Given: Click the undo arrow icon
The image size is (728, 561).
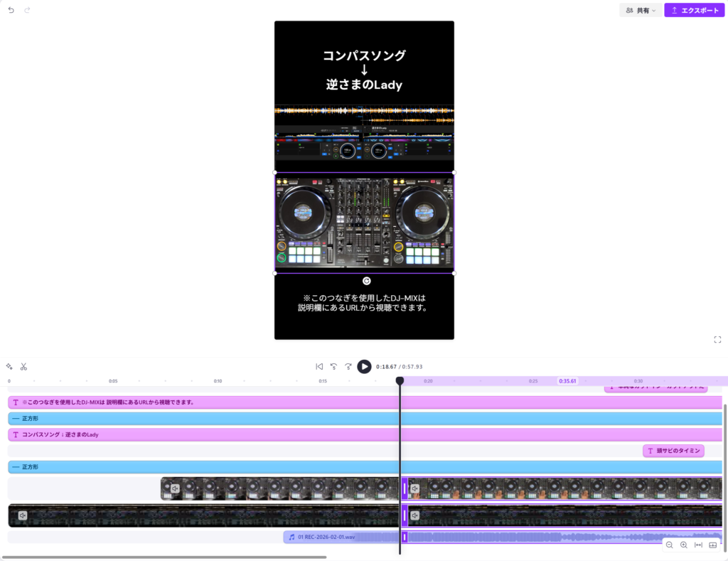Looking at the screenshot, I should click(x=11, y=11).
